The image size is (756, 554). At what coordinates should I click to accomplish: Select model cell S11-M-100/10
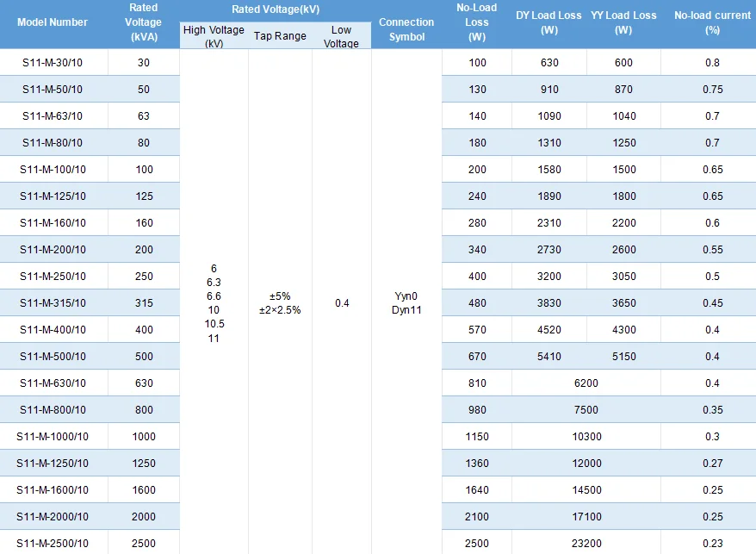(x=53, y=170)
